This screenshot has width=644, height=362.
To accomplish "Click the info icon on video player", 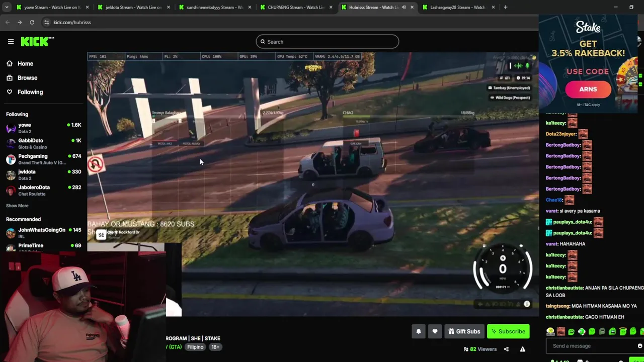I will (x=527, y=304).
